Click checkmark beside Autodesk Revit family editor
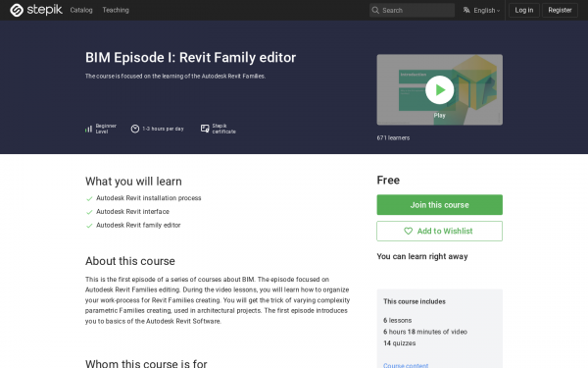 pyautogui.click(x=89, y=226)
